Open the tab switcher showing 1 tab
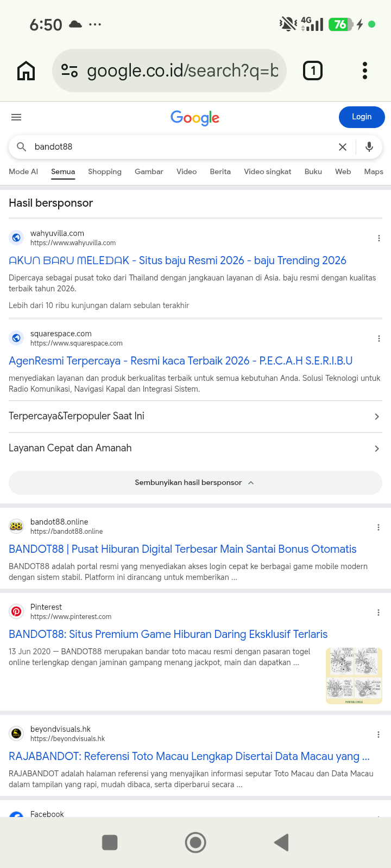Image resolution: width=391 pixels, height=868 pixels. click(313, 71)
